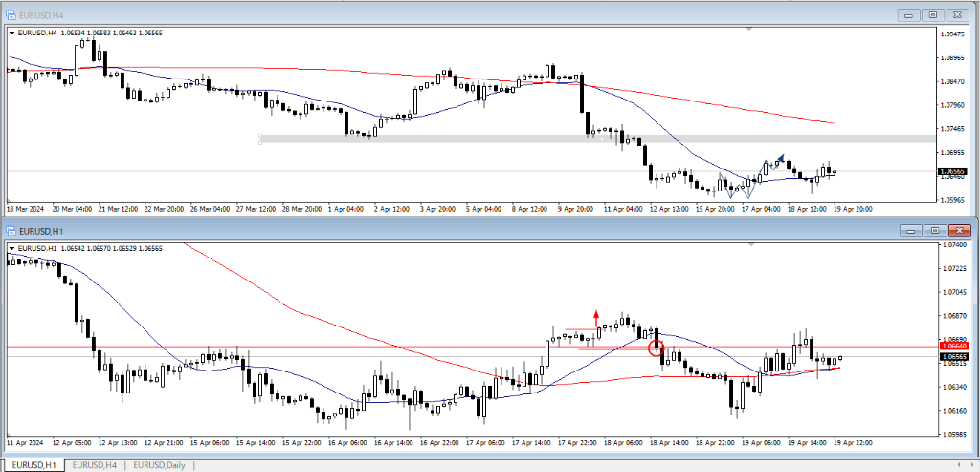The height and width of the screenshot is (472, 980).
Task: Click the EURUSD,H1 window title icon
Action: 11,231
